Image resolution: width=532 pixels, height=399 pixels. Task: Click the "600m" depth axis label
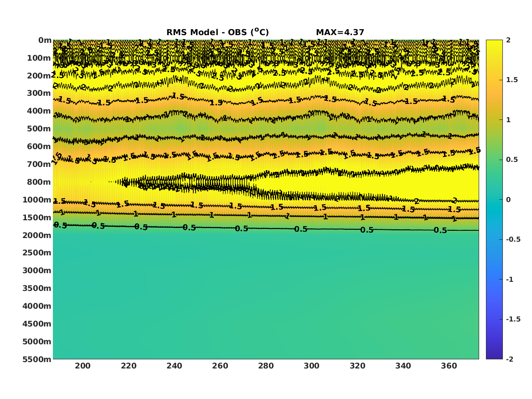pos(39,146)
